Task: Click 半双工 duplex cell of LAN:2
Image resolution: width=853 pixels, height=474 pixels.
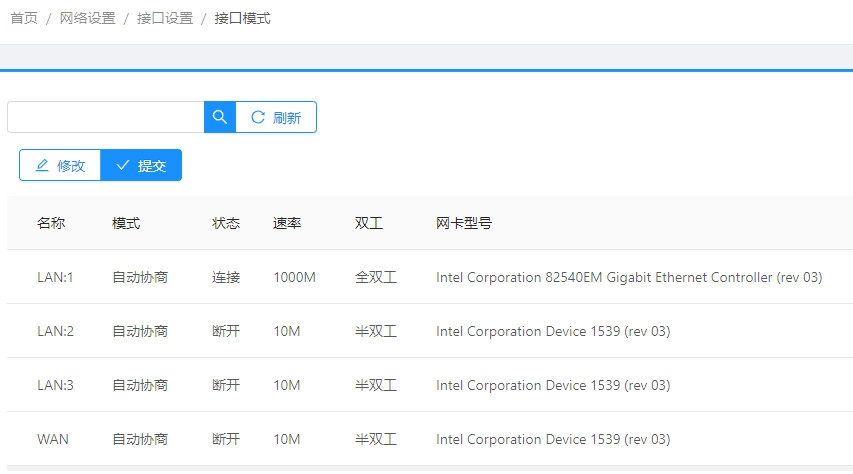Action: [x=375, y=331]
